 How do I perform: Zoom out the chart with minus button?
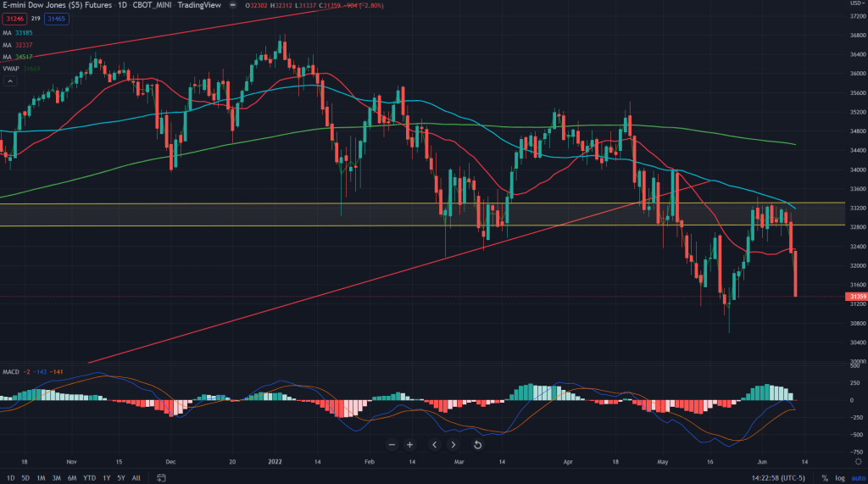point(392,444)
